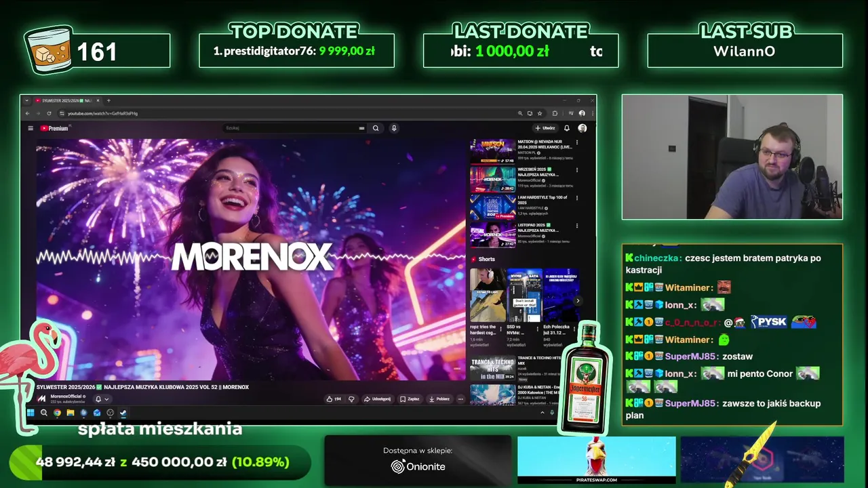Open the on-screen keyboard icon in search box
The height and width of the screenshot is (488, 868).
361,128
